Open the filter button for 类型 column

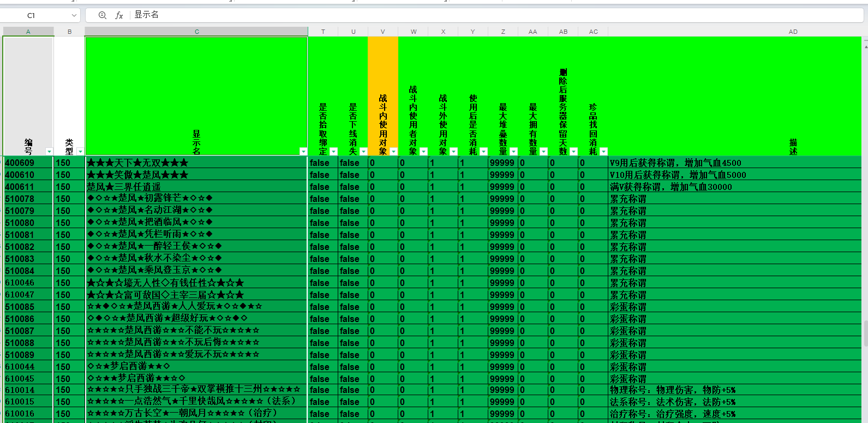pyautogui.click(x=80, y=151)
